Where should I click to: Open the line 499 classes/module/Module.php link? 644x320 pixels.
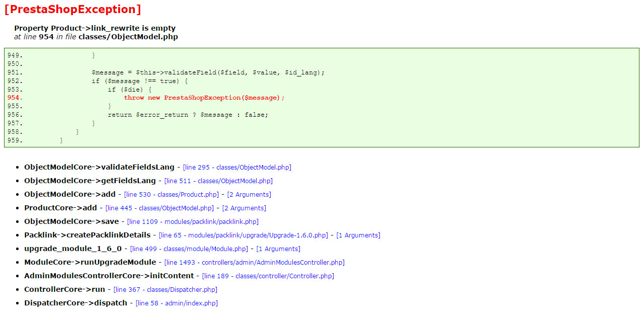[x=189, y=249]
